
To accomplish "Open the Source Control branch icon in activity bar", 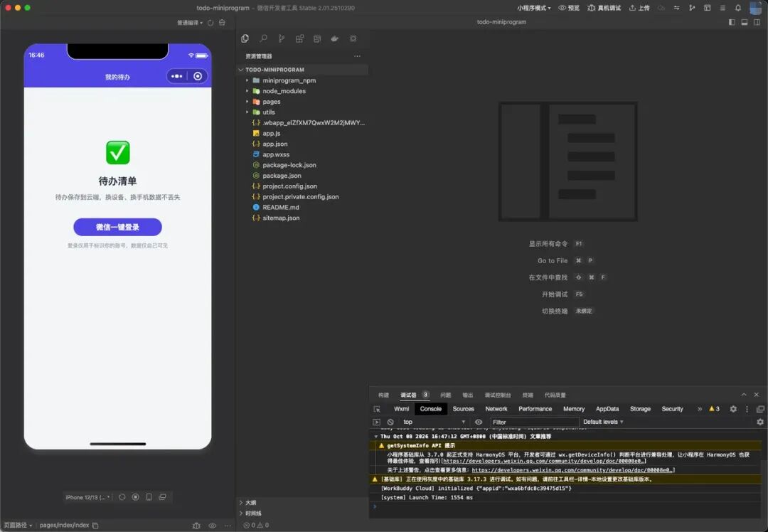I will [x=281, y=38].
